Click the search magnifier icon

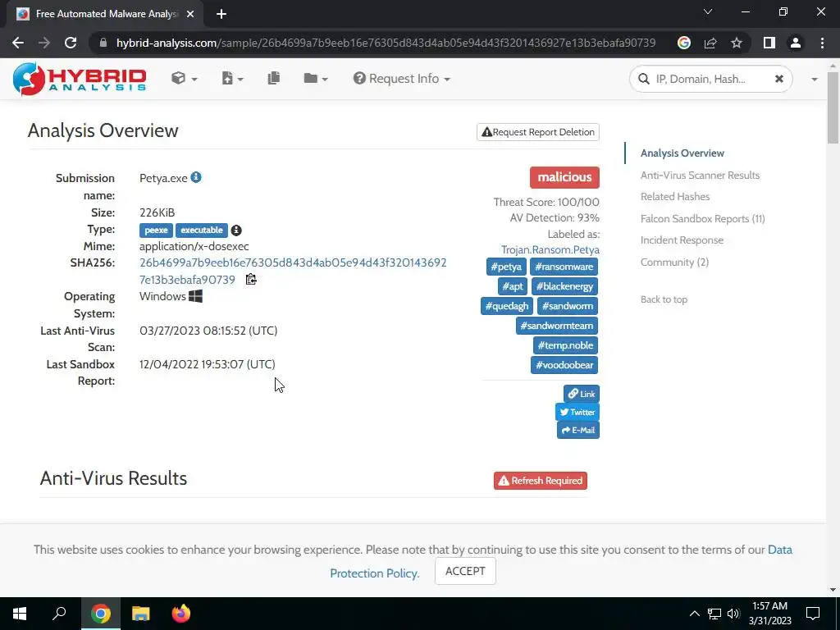pos(643,79)
